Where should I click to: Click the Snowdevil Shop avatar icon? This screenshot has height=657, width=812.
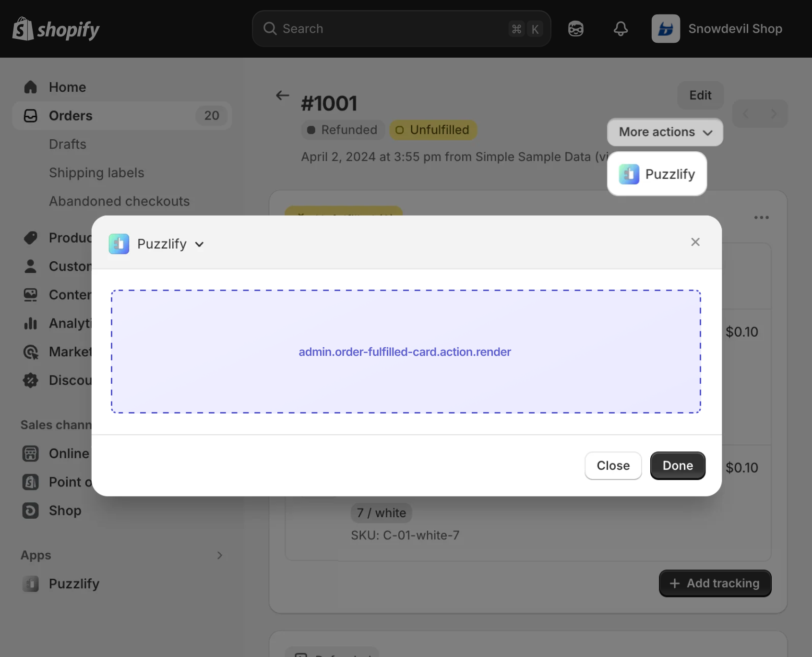point(666,29)
